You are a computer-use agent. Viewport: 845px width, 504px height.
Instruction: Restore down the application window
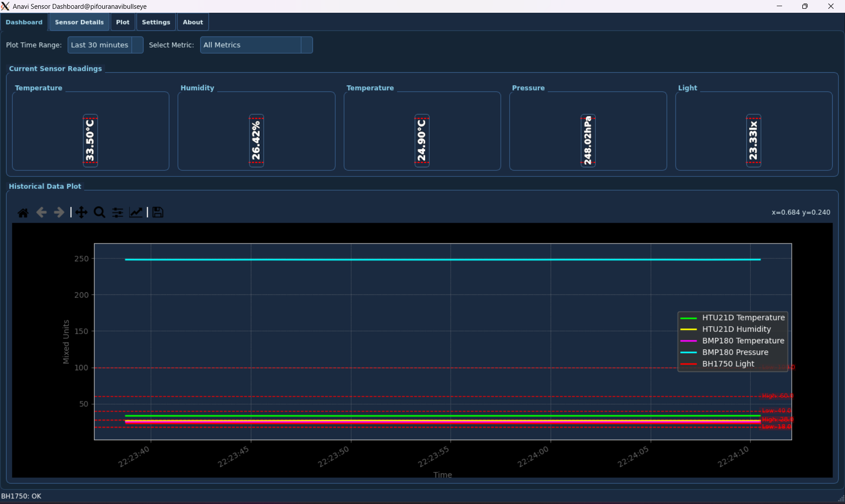(805, 6)
